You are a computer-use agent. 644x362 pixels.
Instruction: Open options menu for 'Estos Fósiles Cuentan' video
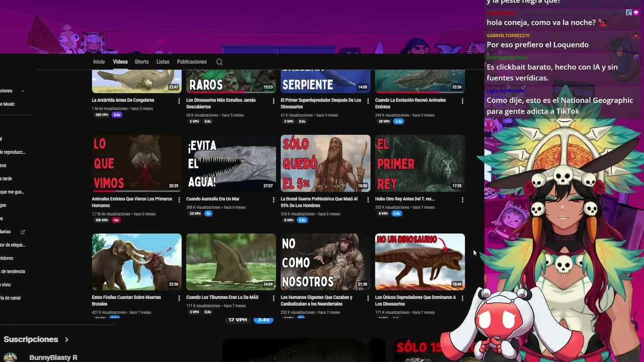pos(179,298)
